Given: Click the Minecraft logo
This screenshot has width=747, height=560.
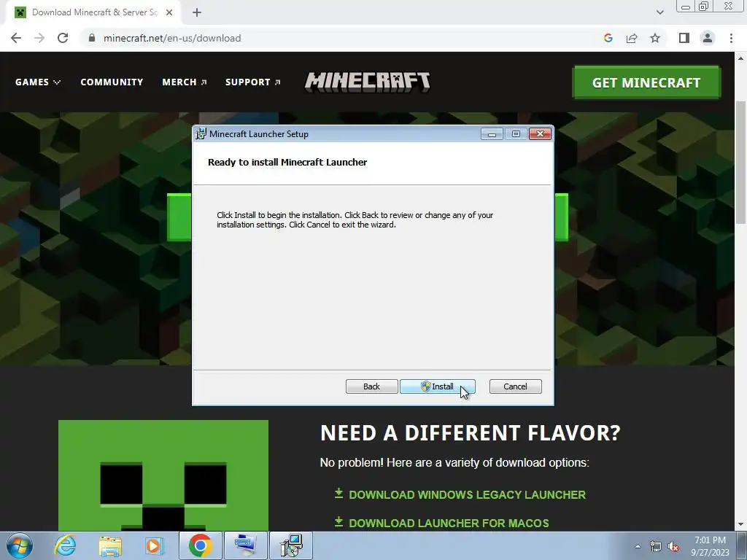Looking at the screenshot, I should (x=368, y=82).
